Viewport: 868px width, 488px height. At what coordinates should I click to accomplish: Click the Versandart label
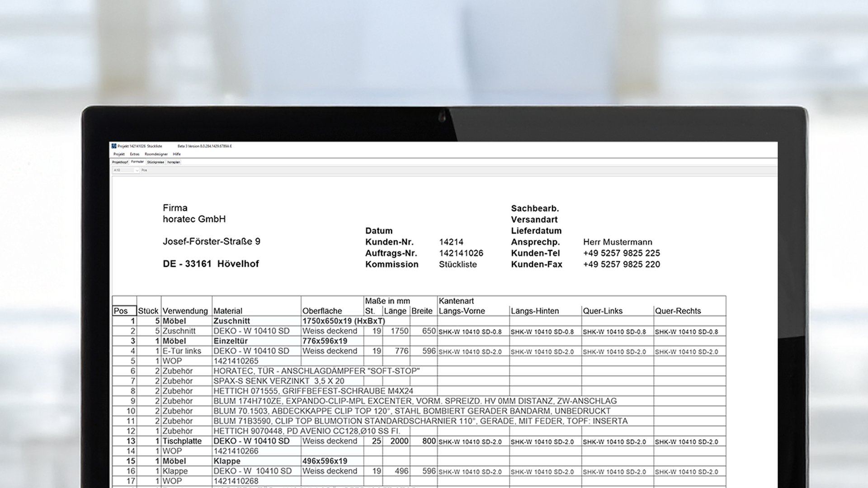534,220
